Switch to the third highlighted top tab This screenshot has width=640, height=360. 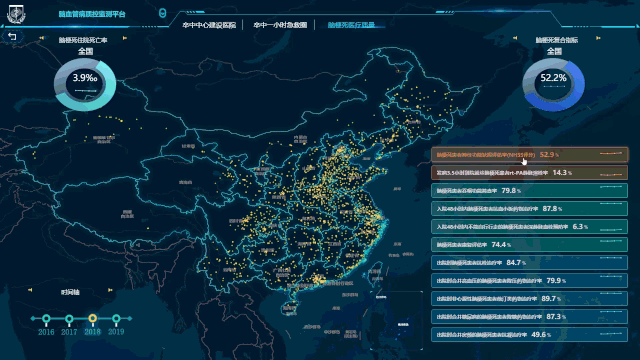[x=351, y=25]
